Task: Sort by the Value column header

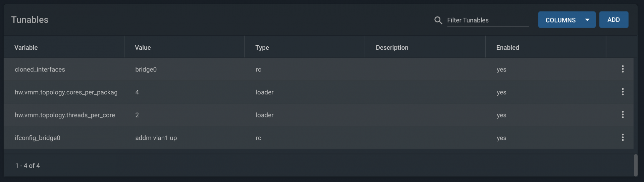Action: 143,47
